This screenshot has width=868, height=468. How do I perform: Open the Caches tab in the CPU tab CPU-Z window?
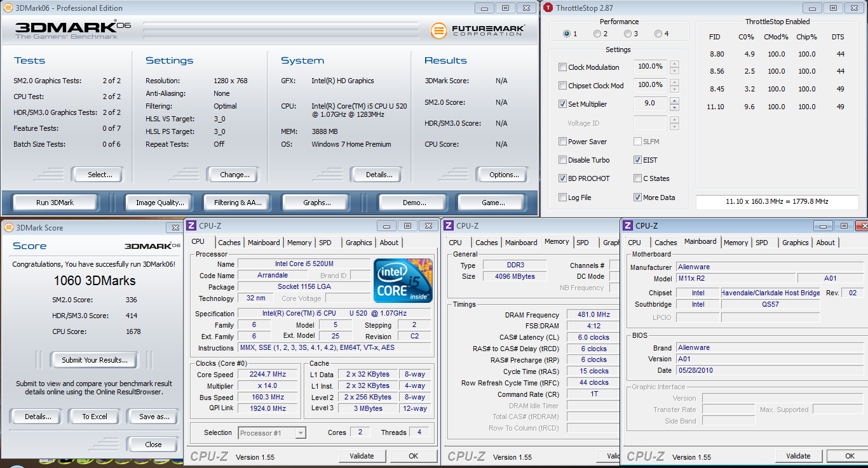coord(229,243)
